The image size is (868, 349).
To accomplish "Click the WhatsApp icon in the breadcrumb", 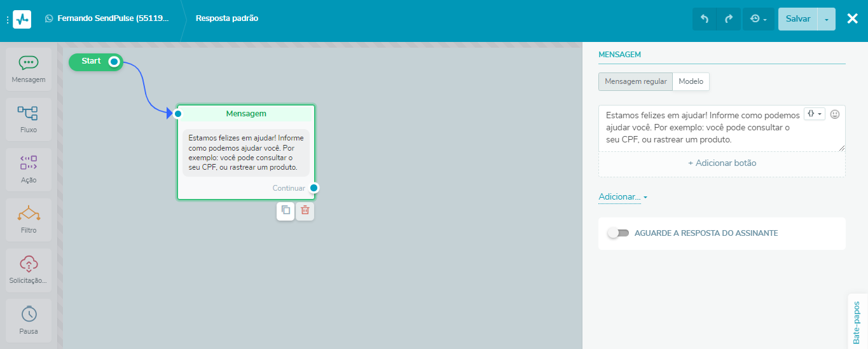I will (x=49, y=18).
